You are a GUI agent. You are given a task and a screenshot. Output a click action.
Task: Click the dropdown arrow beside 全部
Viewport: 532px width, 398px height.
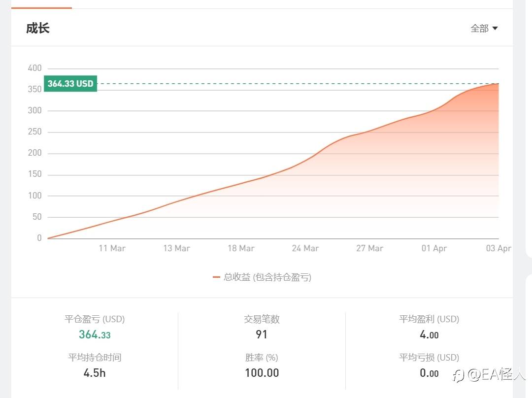tap(495, 29)
